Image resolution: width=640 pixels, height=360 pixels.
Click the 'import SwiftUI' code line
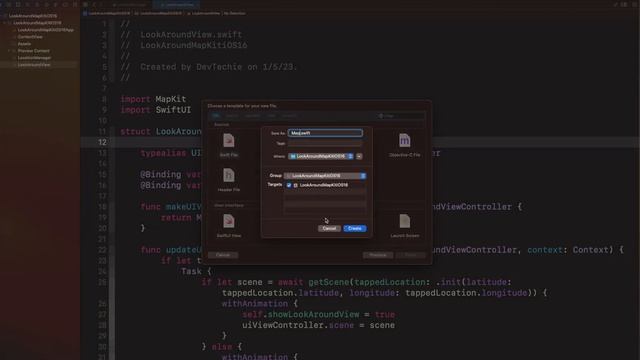click(156, 110)
